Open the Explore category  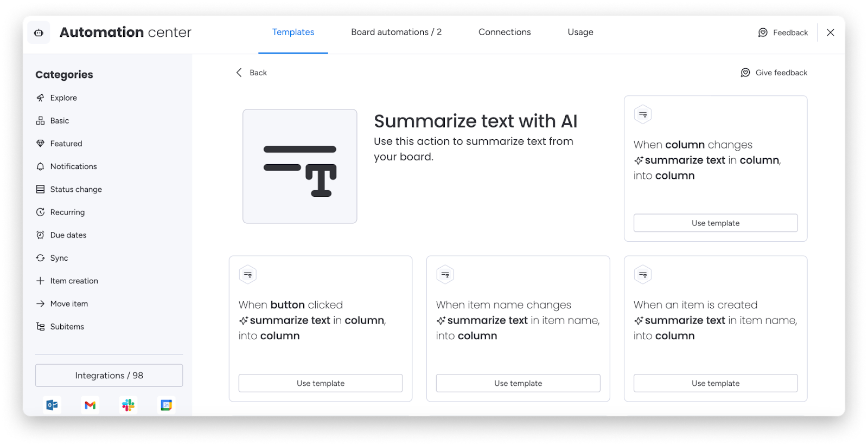56,98
